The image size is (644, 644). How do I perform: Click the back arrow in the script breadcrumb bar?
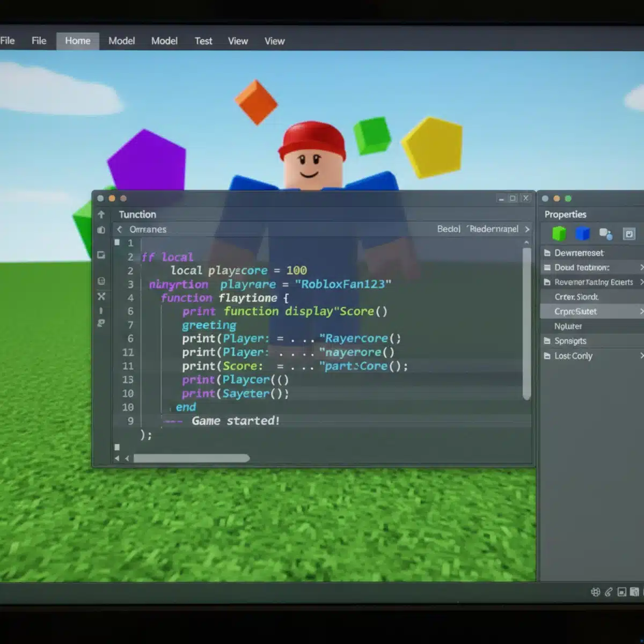pyautogui.click(x=119, y=229)
